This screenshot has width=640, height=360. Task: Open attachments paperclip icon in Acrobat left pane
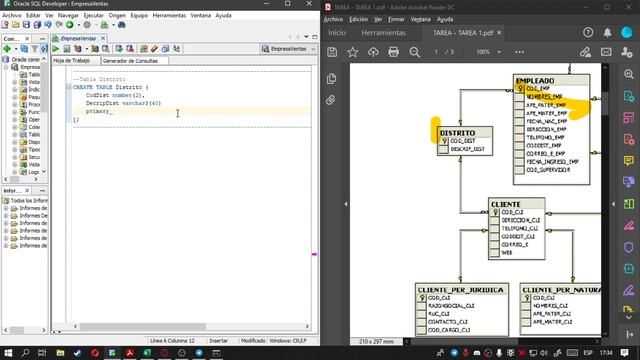point(331,100)
